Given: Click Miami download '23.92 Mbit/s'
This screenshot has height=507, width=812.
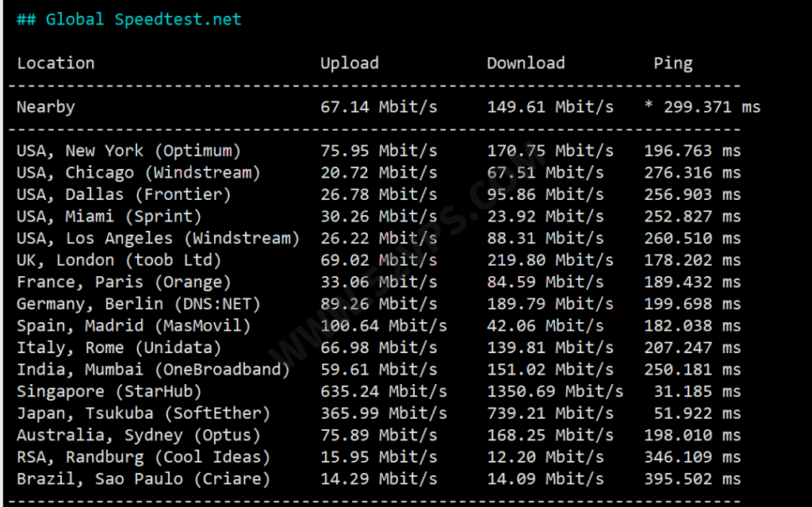Looking at the screenshot, I should [x=546, y=216].
